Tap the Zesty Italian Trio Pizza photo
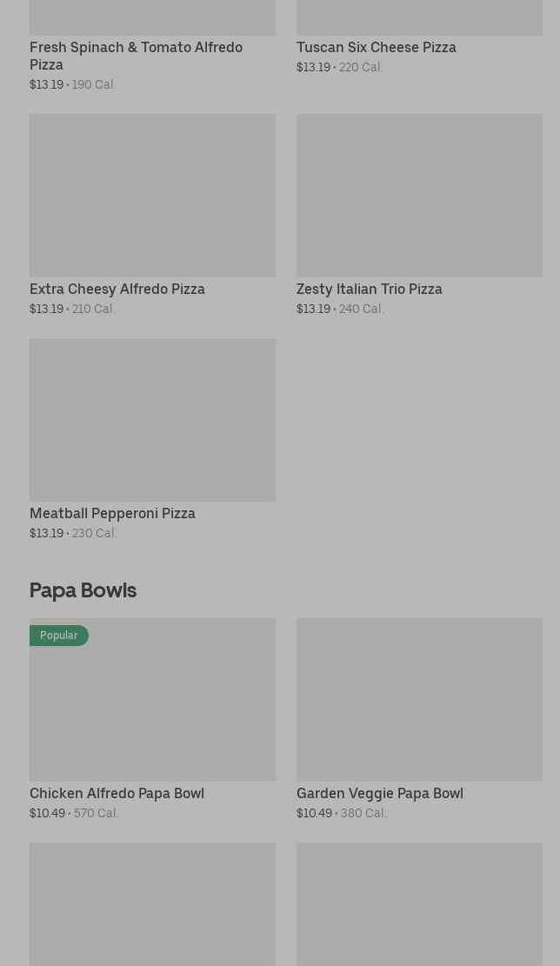Image resolution: width=560 pixels, height=966 pixels. [419, 195]
